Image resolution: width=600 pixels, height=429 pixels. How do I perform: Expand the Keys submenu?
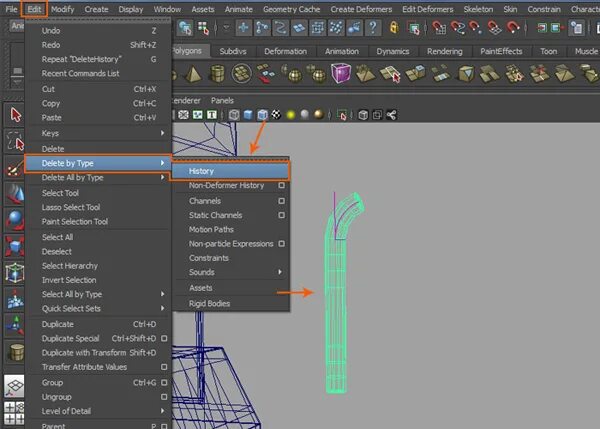[99, 133]
